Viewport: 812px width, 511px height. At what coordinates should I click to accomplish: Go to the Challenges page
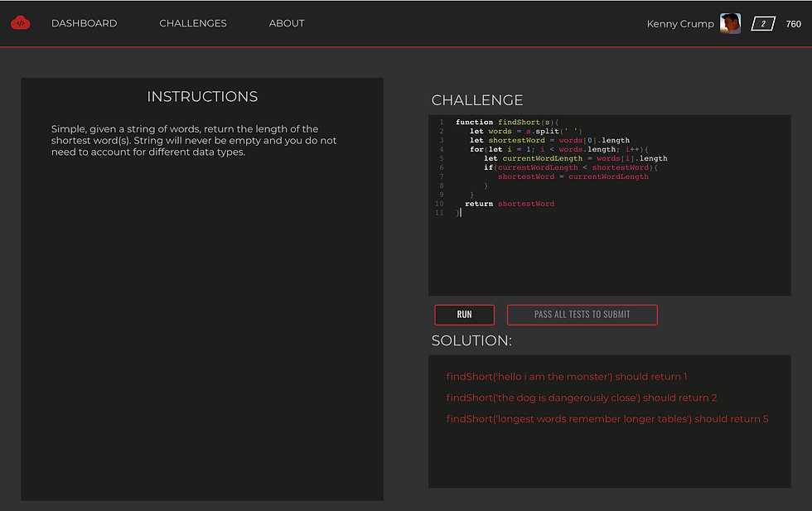(192, 23)
